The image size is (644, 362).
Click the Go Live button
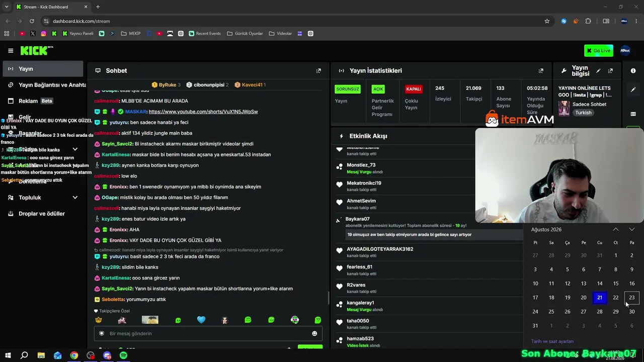click(x=599, y=50)
